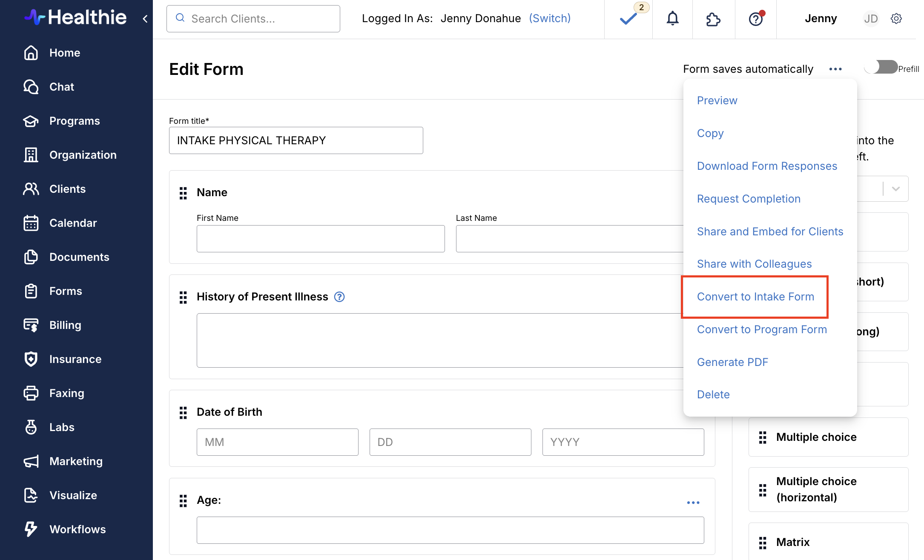
Task: Expand the dropdown arrow in the right panel
Action: [x=896, y=189]
